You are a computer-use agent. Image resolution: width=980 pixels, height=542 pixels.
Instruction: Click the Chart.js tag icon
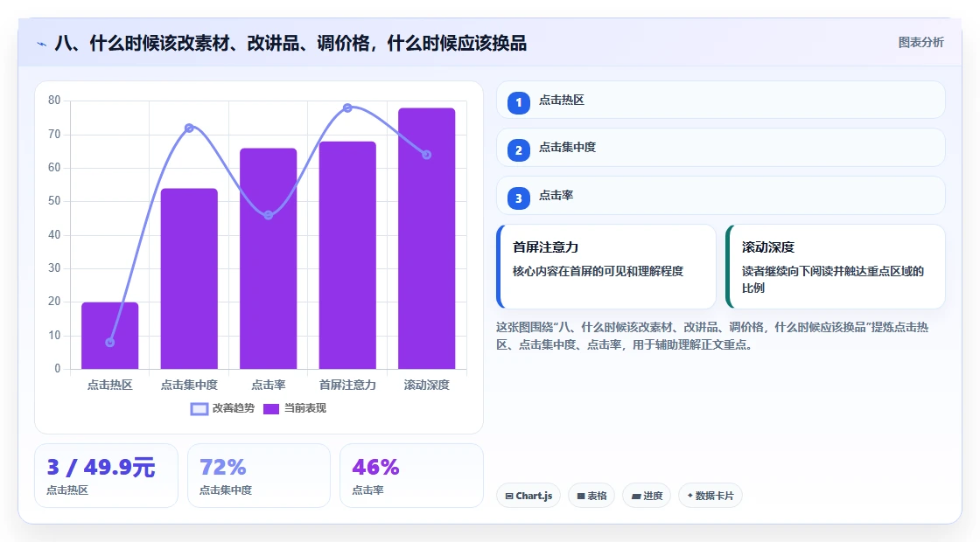click(509, 496)
